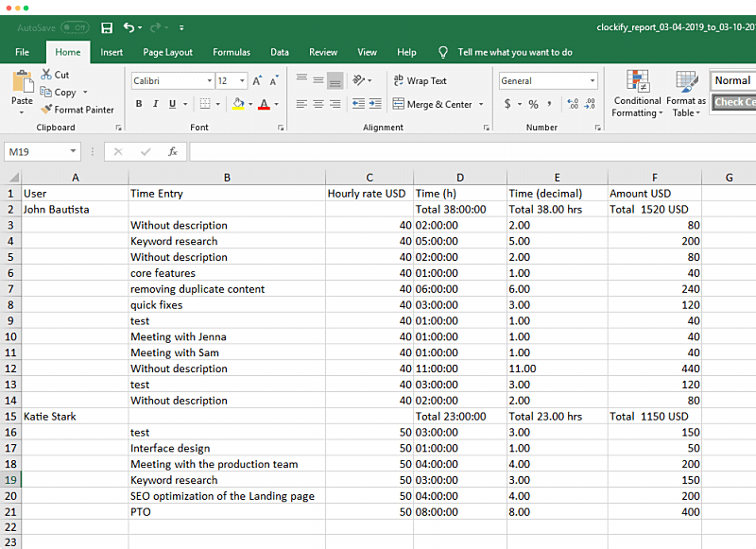Increase font size with large A icon
This screenshot has width=756, height=549.
257,80
